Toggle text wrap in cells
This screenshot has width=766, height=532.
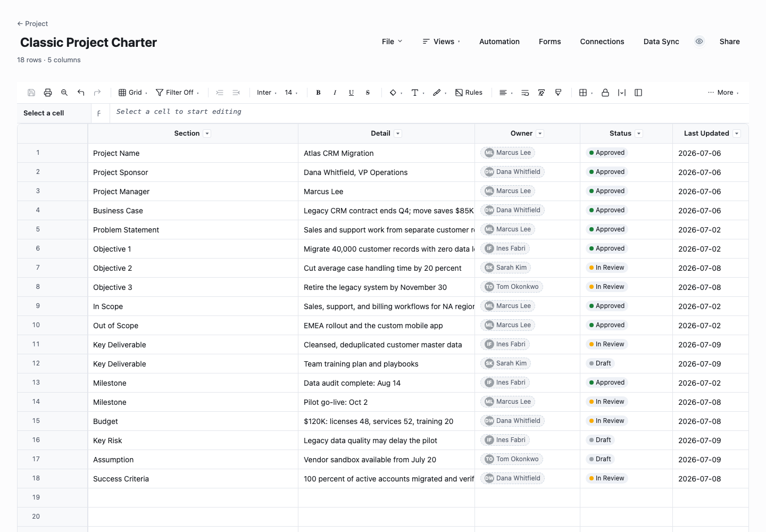pos(525,93)
